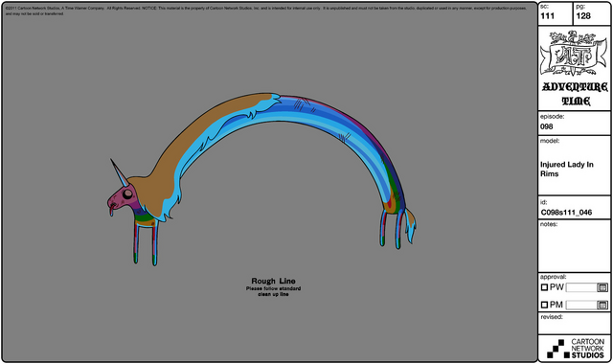The image size is (613, 364).
Task: Click the ADVENTURE TIME title text
Action: pyautogui.click(x=575, y=94)
